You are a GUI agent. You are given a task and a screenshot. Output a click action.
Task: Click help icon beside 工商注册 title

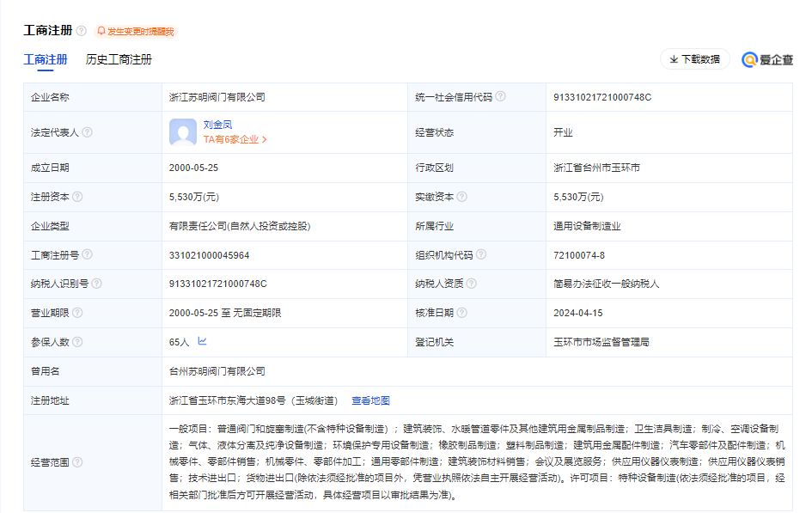[x=82, y=31]
